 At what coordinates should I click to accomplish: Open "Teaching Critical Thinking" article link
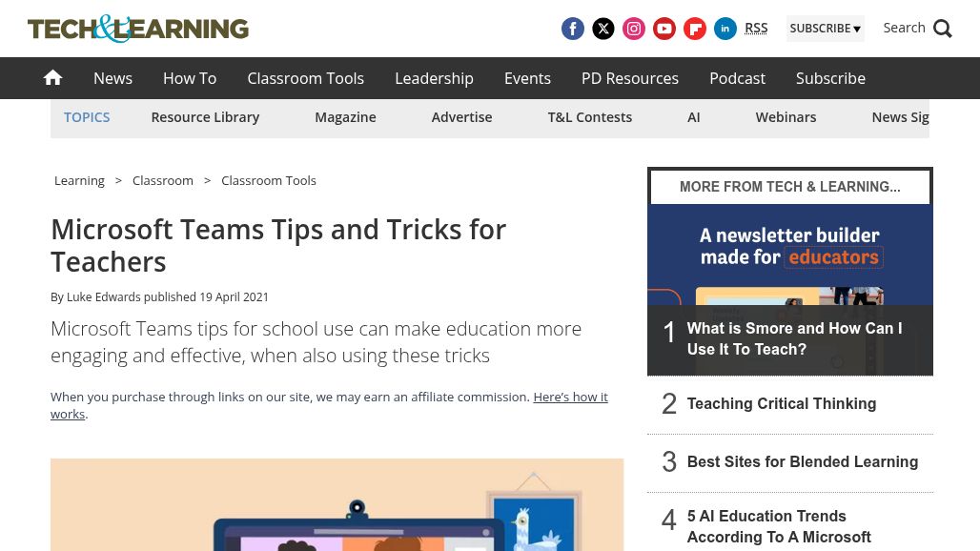[782, 403]
